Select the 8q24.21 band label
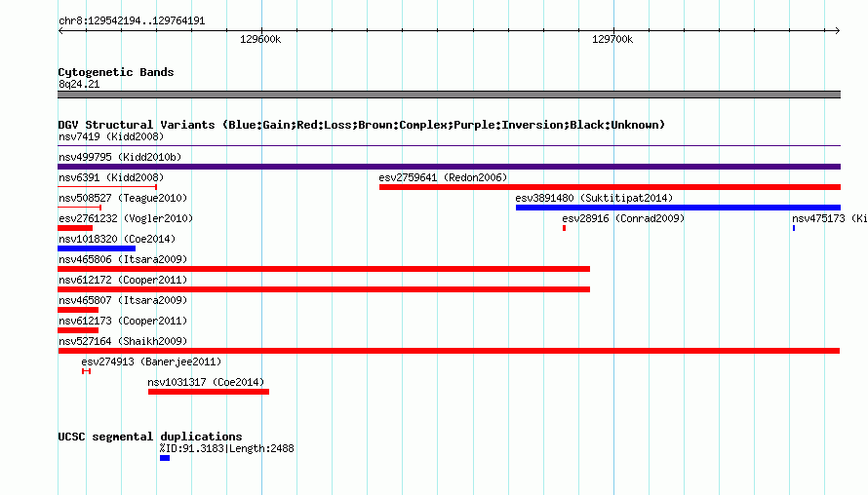 click(79, 84)
